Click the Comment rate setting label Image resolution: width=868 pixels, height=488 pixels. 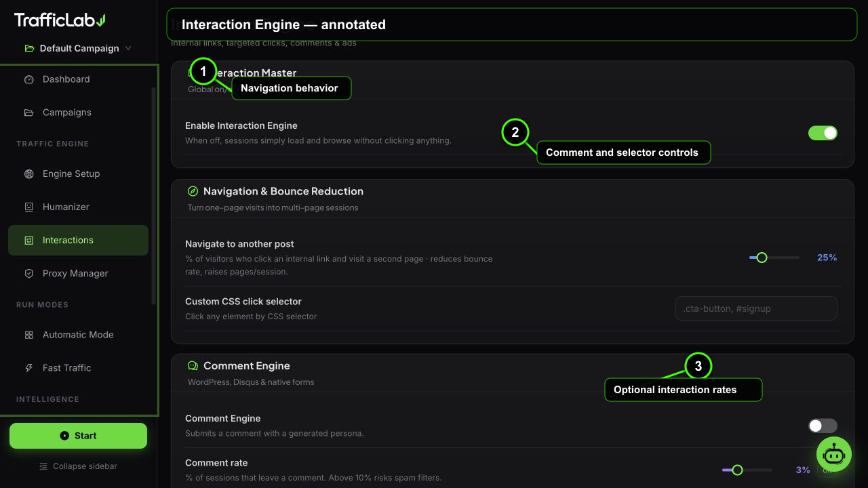(216, 463)
